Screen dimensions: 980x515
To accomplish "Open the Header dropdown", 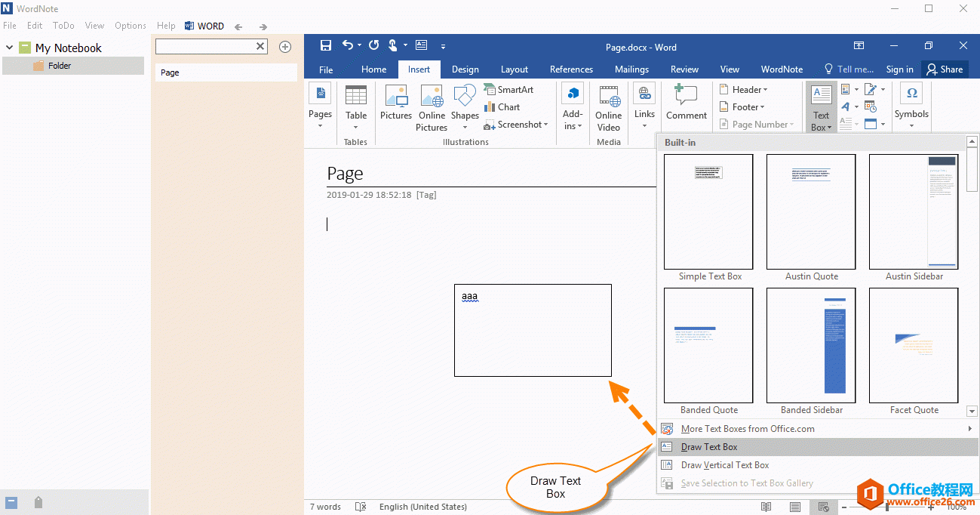I will pyautogui.click(x=742, y=89).
